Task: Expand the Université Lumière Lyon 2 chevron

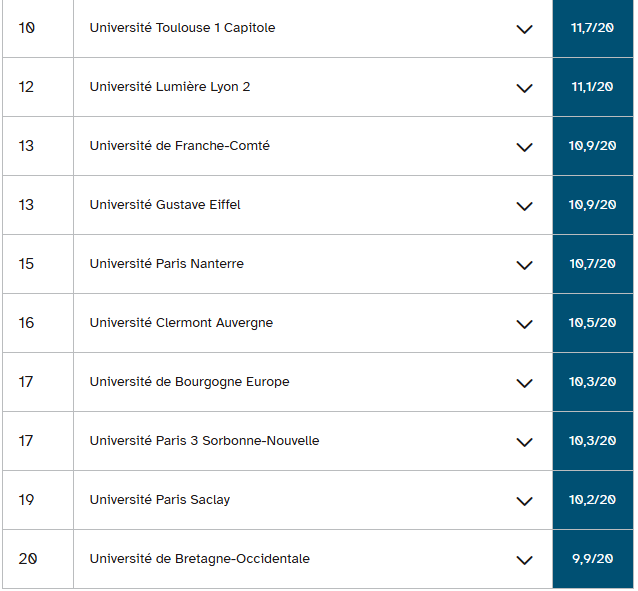Action: point(524,88)
